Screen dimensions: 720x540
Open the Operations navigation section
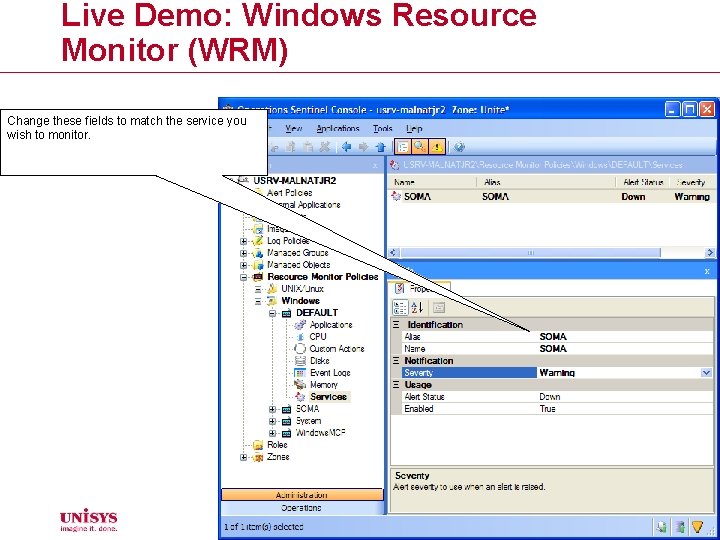point(302,508)
